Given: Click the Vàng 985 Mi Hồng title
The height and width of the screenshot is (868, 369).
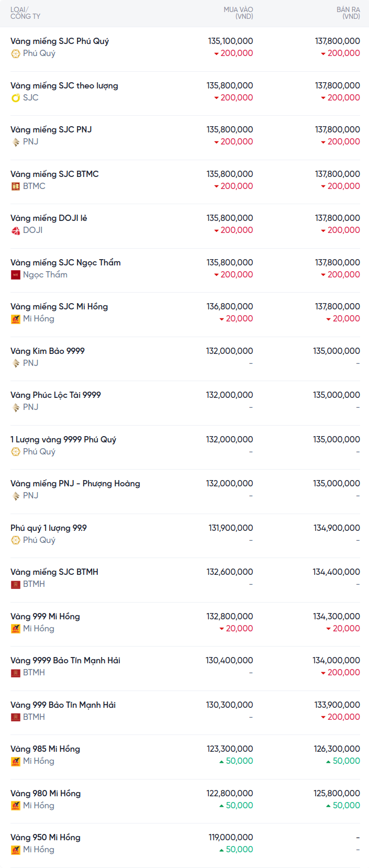Looking at the screenshot, I should tap(45, 749).
